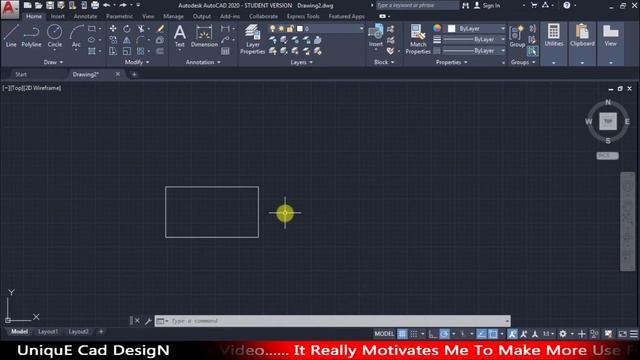
Task: Select the Circle tool
Action: pos(55,36)
